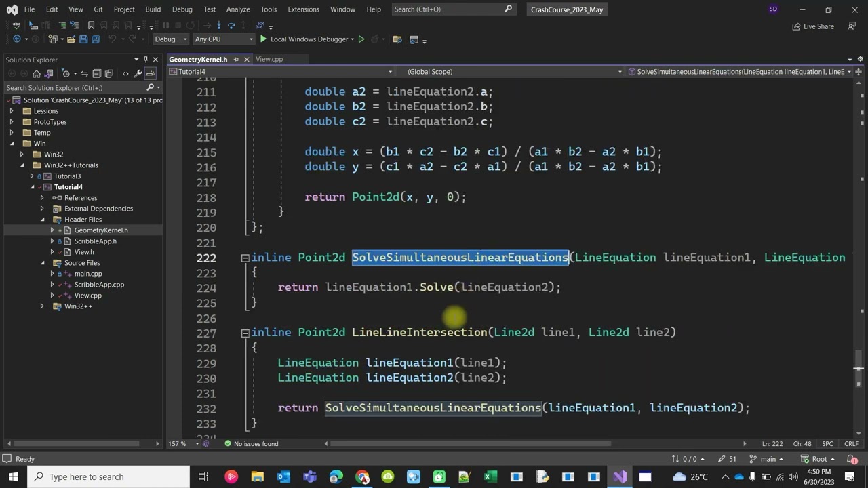Open the Git menu
The image size is (868, 488).
[98, 9]
